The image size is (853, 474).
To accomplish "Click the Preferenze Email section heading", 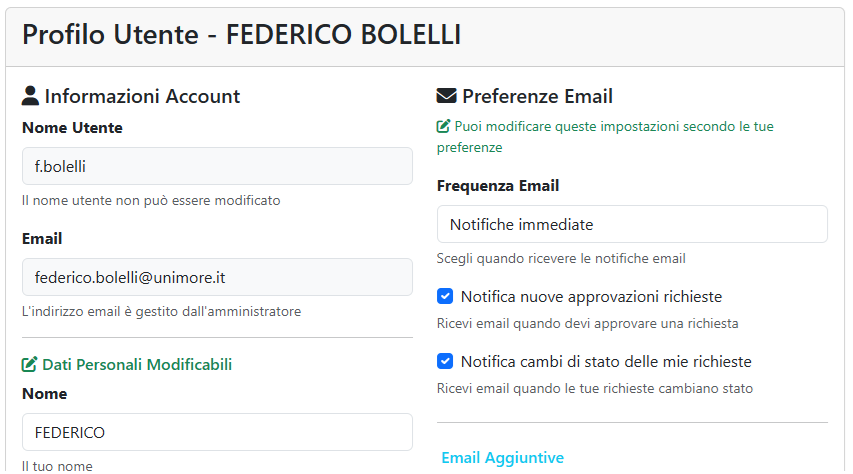I will 537,96.
